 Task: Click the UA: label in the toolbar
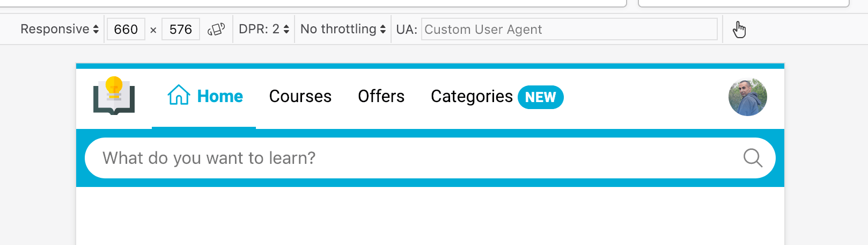coord(407,29)
